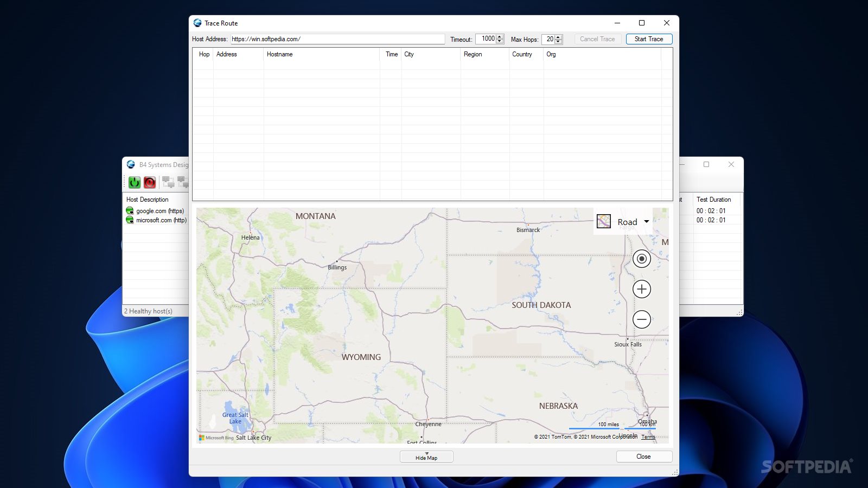Click the 2 Healthy host(s) status text

[x=148, y=311]
